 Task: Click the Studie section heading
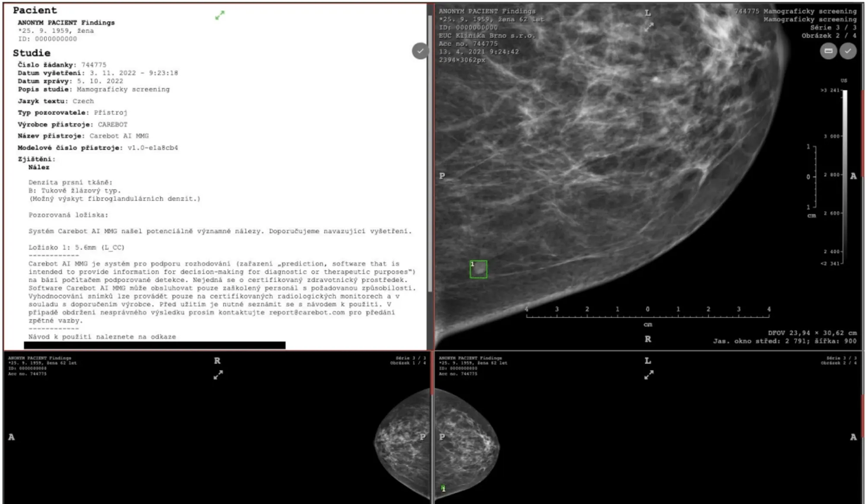click(x=32, y=53)
